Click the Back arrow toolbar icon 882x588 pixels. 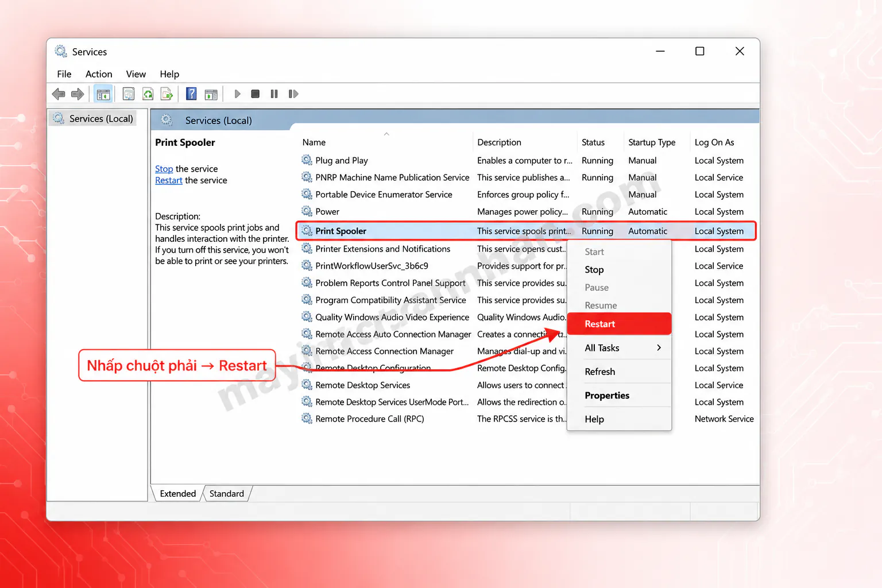tap(59, 94)
